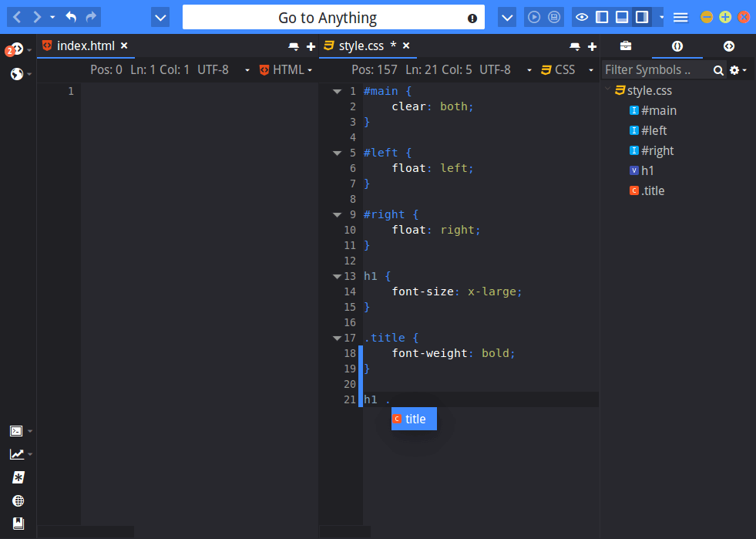756x539 pixels.
Task: Click the alert icon in Go to Anything
Action: (472, 19)
